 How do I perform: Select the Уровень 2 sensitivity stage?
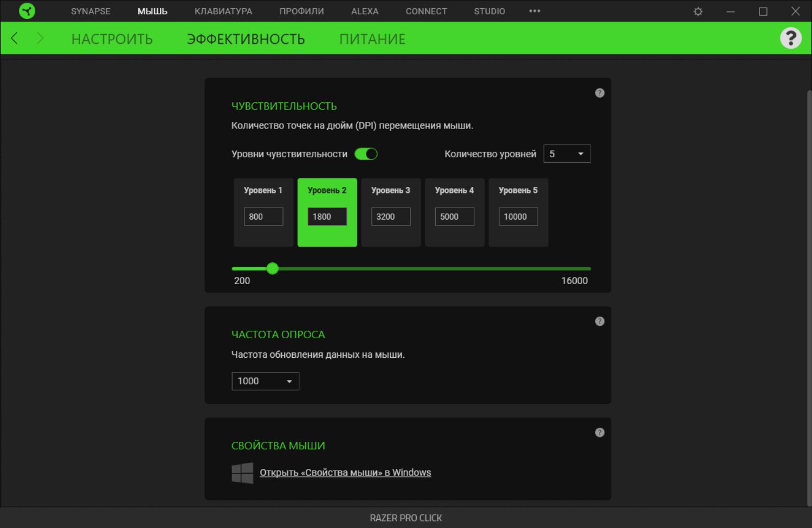coord(327,213)
